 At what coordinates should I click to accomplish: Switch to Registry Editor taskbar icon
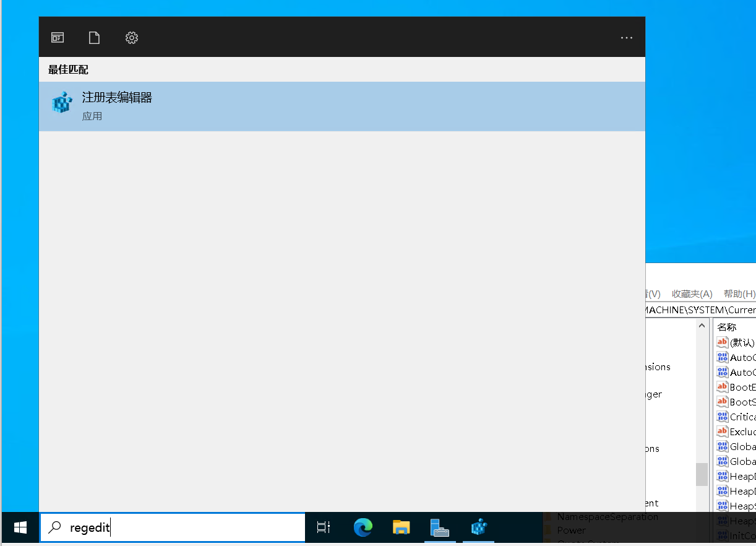click(479, 527)
